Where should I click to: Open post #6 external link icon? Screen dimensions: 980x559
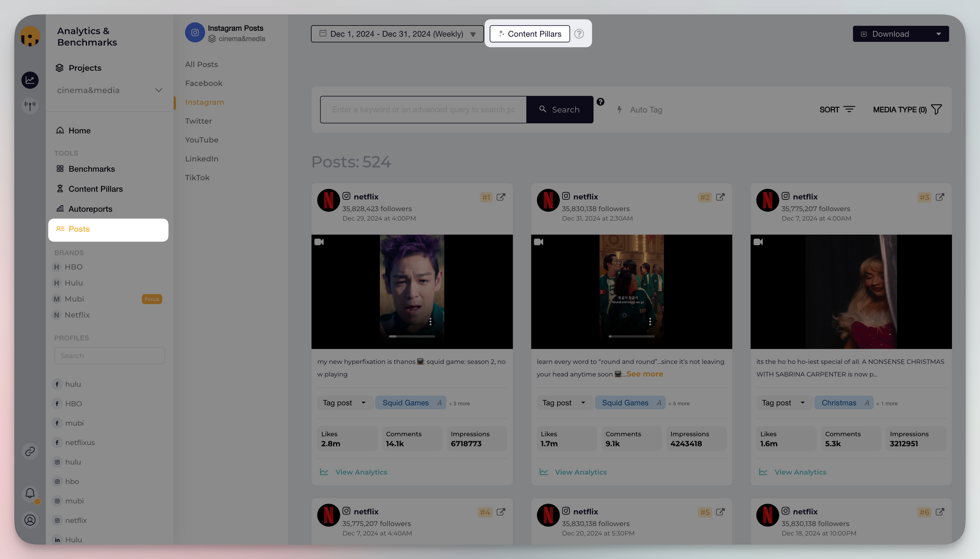(x=940, y=512)
